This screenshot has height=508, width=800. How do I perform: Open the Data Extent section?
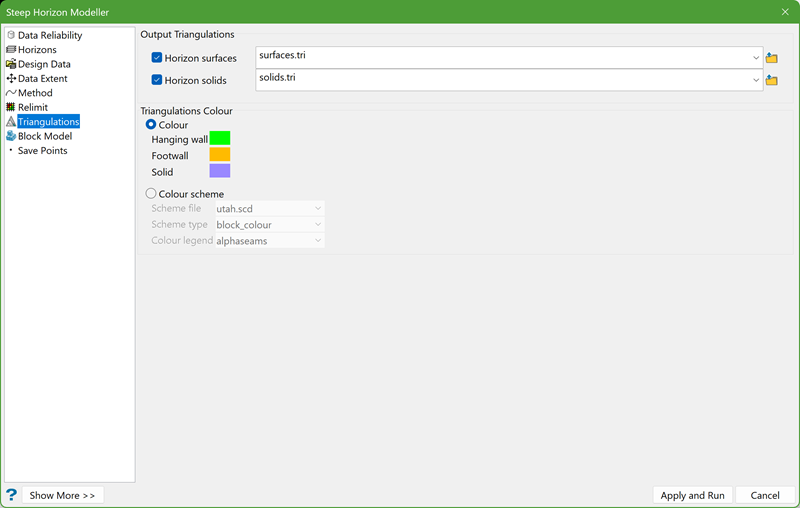(42, 78)
